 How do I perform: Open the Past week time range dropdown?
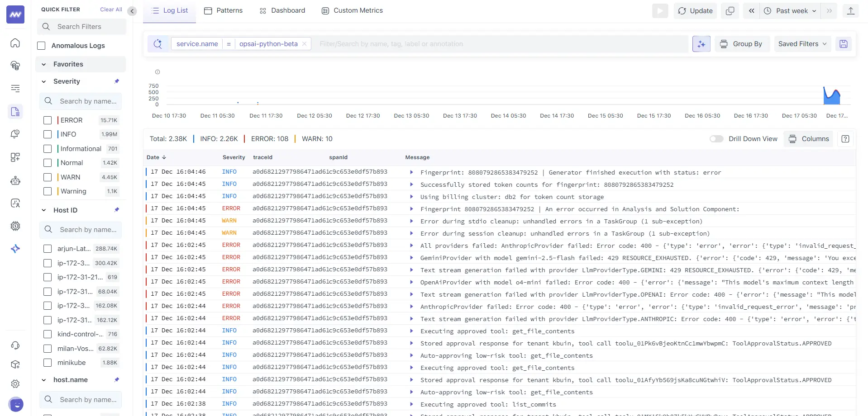790,11
